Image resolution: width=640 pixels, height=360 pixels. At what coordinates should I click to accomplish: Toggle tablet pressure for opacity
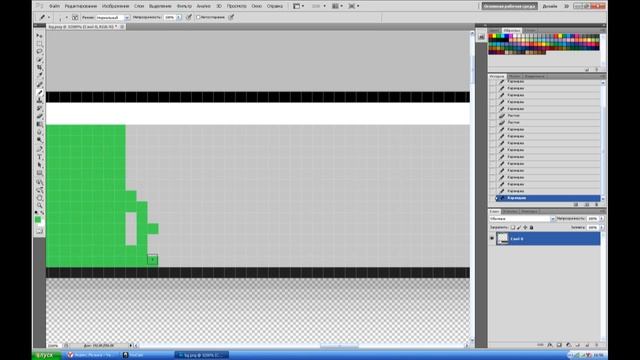click(x=189, y=18)
